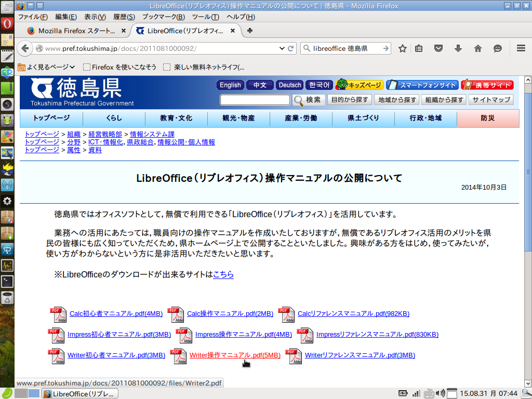
Task: Open the bookmarks list icon
Action: click(x=419, y=48)
